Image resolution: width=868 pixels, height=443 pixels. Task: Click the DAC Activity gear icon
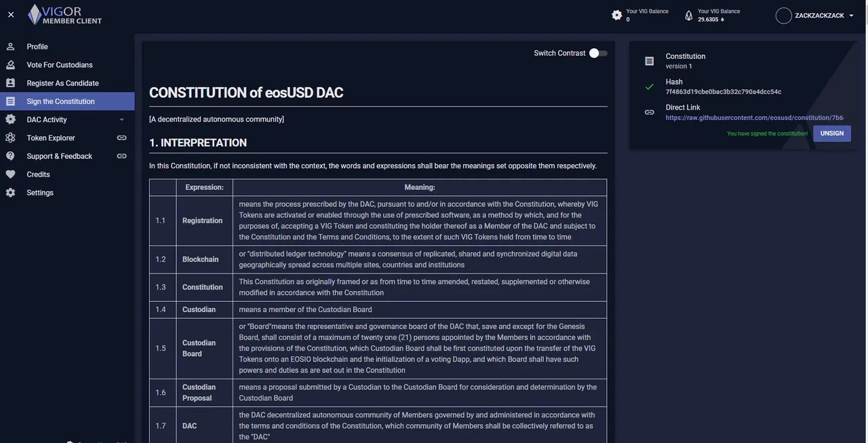(x=10, y=119)
